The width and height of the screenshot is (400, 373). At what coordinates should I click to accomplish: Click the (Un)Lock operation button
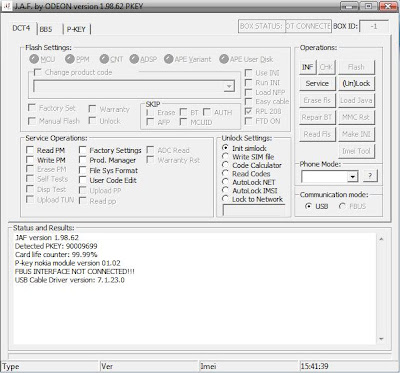pos(356,83)
